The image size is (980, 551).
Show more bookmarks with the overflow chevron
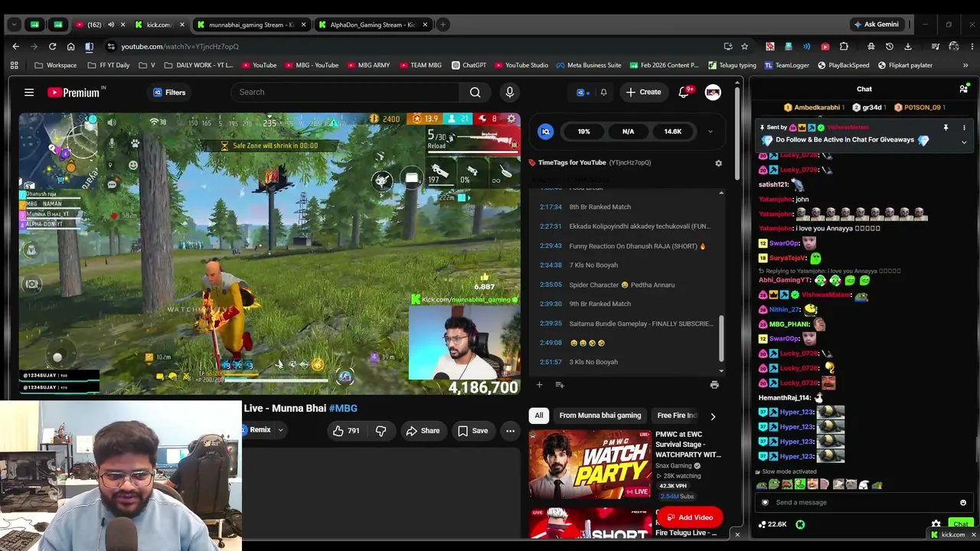click(x=965, y=66)
